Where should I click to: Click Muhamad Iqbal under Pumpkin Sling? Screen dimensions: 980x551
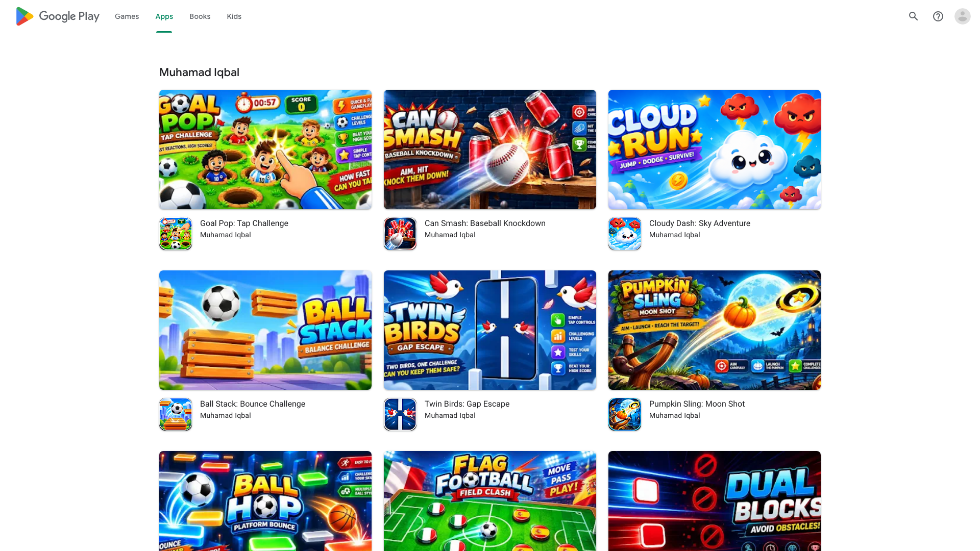tap(675, 416)
